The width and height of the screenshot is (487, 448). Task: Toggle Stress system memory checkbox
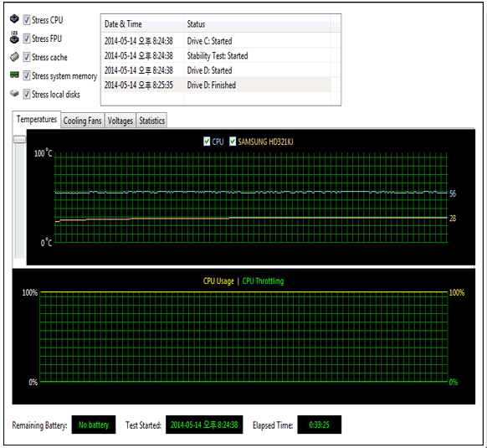[27, 75]
